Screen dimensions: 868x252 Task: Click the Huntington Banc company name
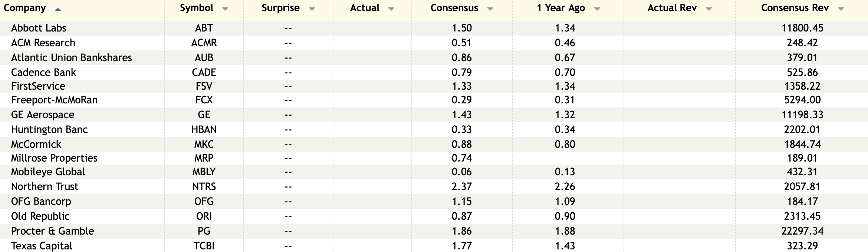(49, 130)
